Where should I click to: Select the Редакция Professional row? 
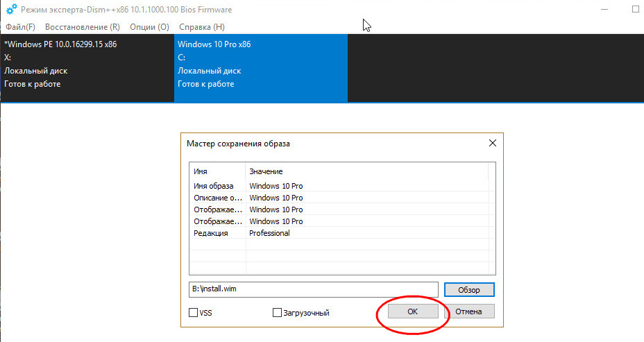coord(339,233)
